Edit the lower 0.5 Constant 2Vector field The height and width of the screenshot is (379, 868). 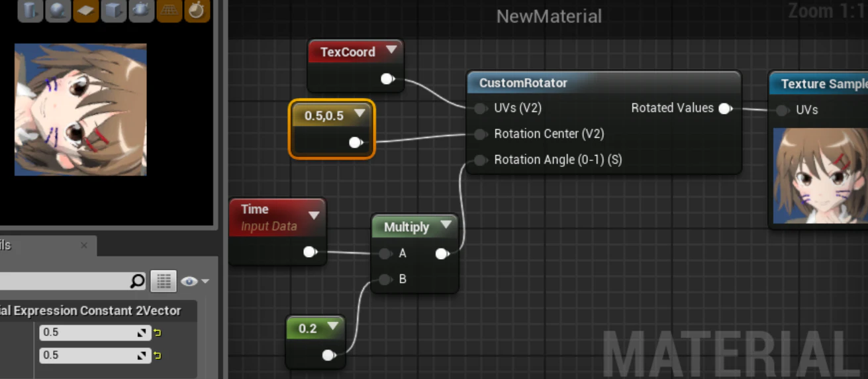[95, 356]
